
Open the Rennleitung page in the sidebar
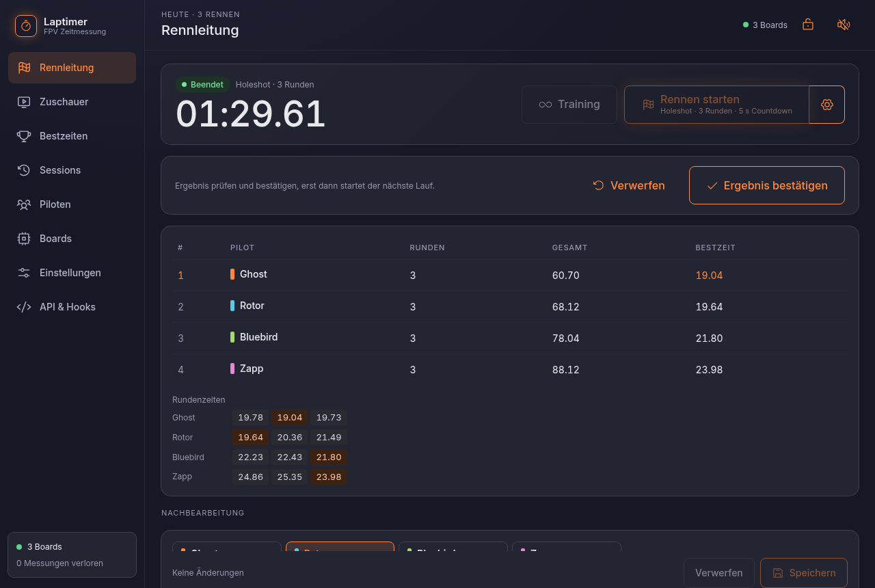(x=72, y=68)
